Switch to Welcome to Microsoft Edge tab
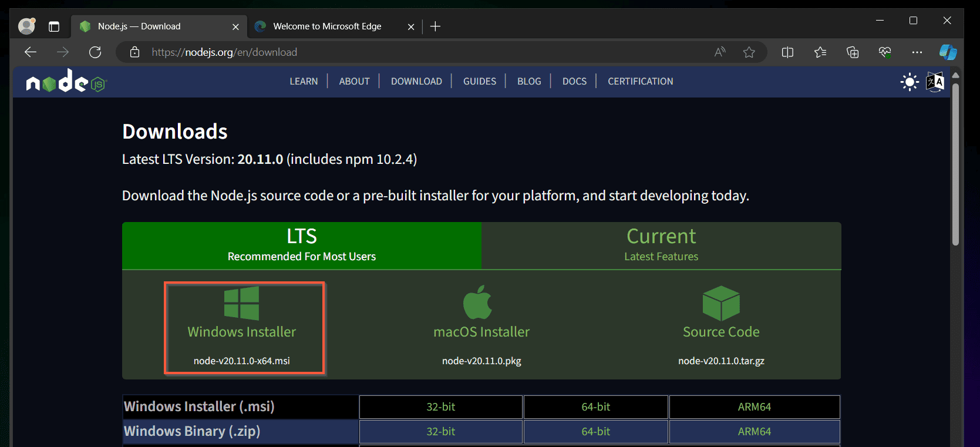The width and height of the screenshot is (980, 447). pyautogui.click(x=328, y=26)
